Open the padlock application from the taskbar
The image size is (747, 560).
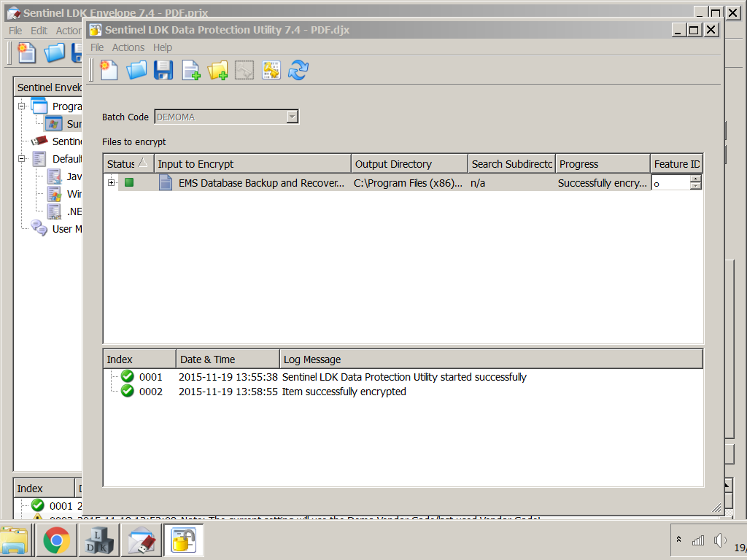[x=183, y=540]
